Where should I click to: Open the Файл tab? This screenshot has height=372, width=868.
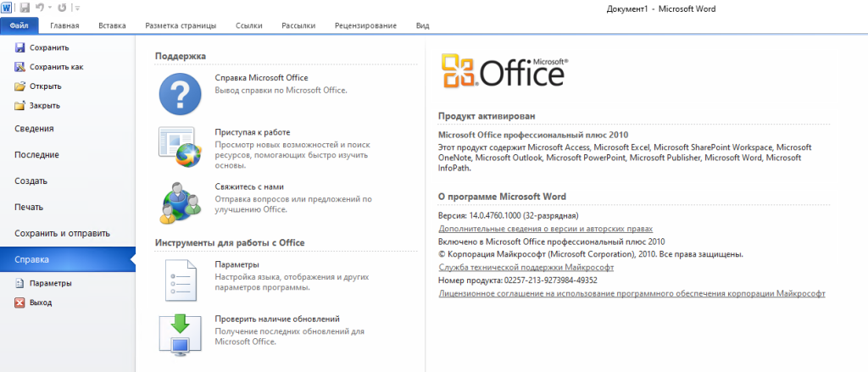pos(19,25)
